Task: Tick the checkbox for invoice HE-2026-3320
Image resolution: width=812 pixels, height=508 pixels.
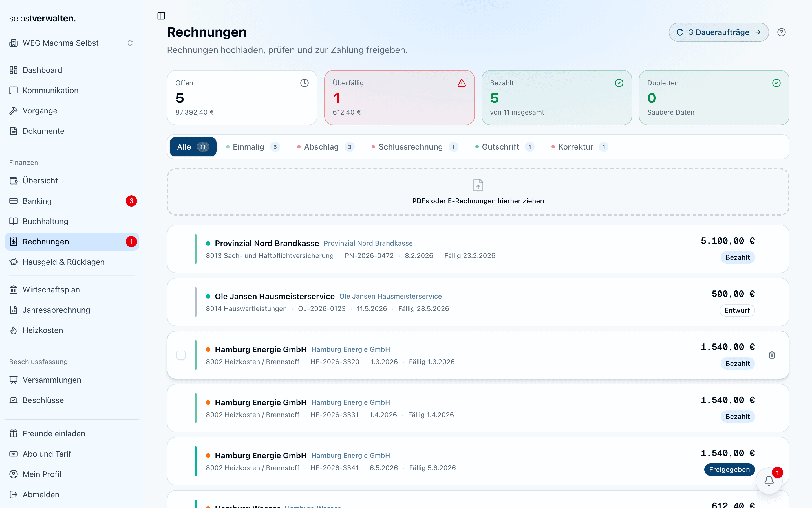Action: click(x=181, y=355)
